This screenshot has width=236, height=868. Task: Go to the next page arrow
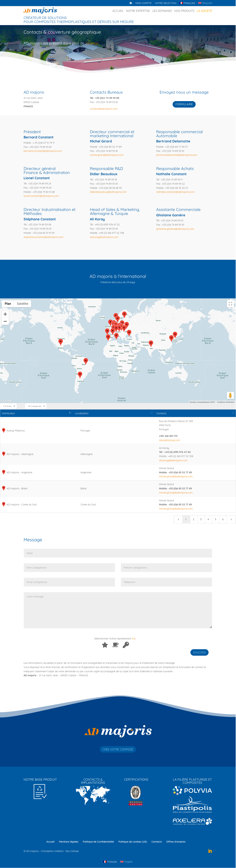point(231,519)
